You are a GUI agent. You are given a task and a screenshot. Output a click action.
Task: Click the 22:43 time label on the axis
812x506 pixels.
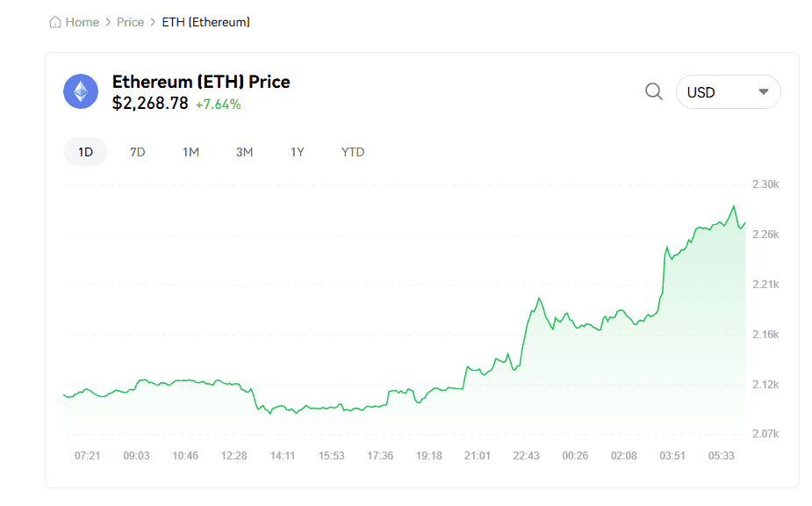(526, 455)
